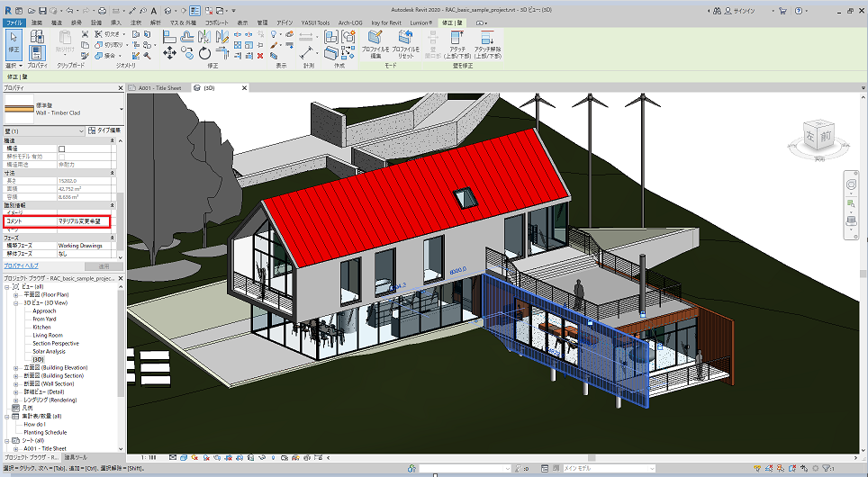Collapse the 寸法 dimensions property group
The image size is (868, 477).
click(113, 173)
